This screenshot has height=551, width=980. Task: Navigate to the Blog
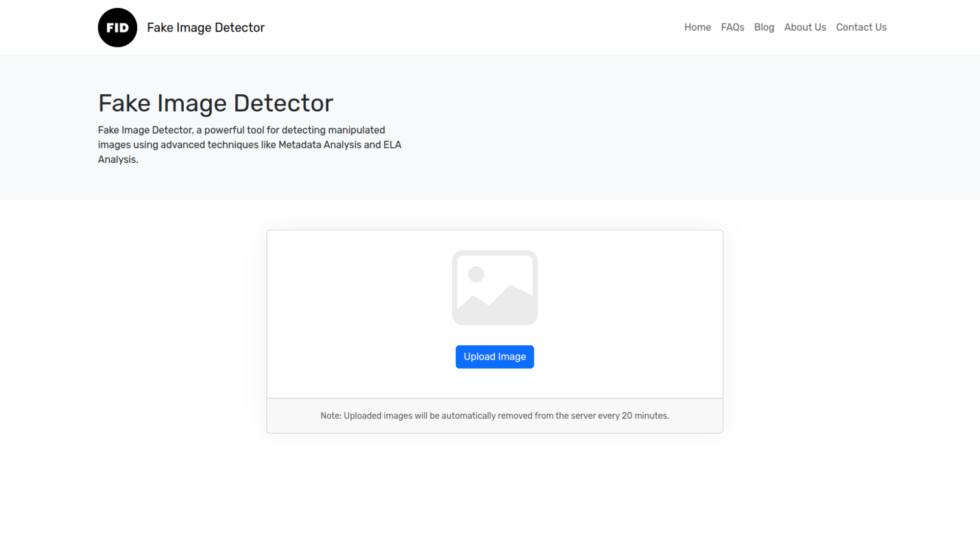point(764,27)
